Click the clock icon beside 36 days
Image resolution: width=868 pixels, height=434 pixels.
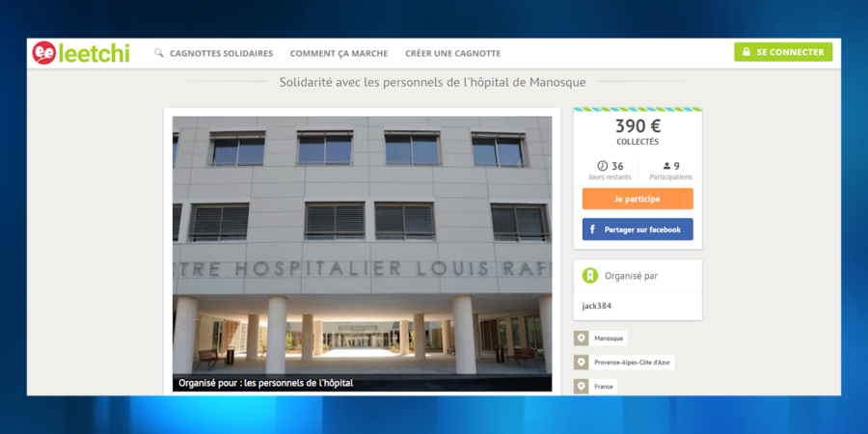click(x=602, y=166)
